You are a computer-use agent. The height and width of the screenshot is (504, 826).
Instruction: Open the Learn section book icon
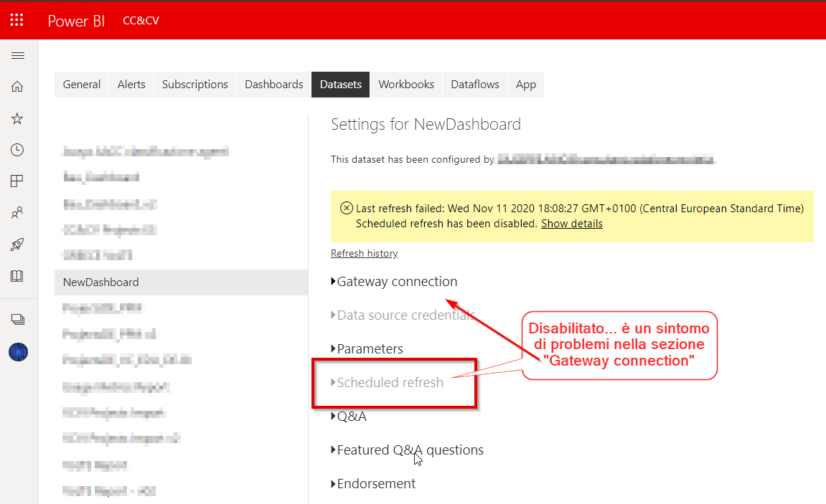pyautogui.click(x=18, y=275)
